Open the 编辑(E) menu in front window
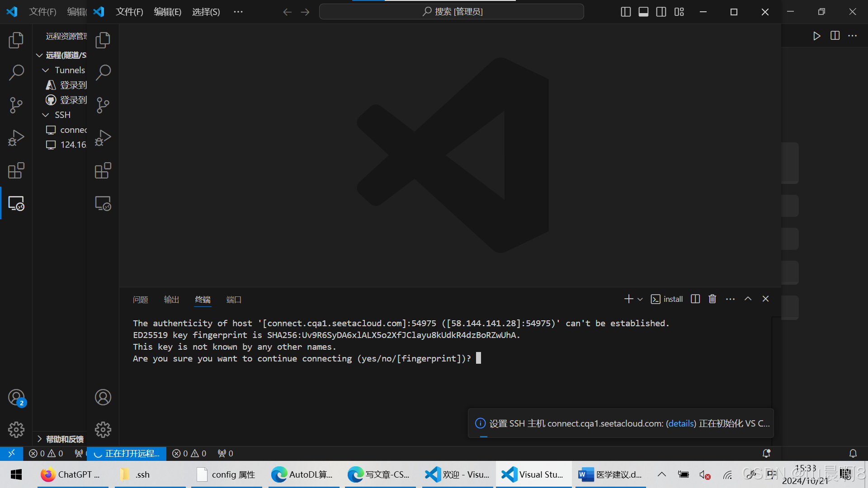 click(x=167, y=12)
